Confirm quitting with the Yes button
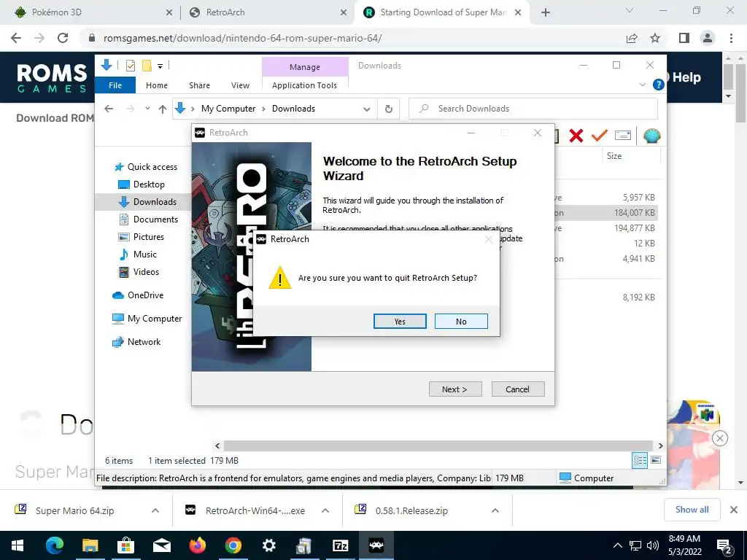The height and width of the screenshot is (560, 747). (x=400, y=322)
